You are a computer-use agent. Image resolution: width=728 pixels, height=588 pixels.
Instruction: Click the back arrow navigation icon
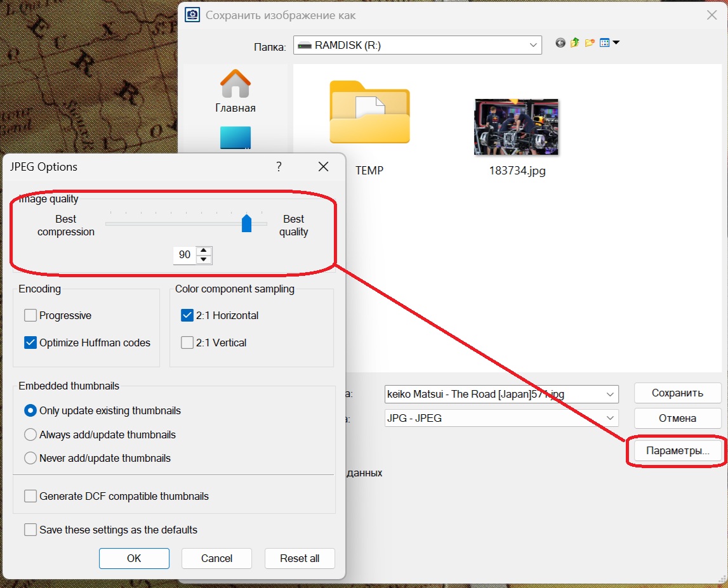pos(560,43)
